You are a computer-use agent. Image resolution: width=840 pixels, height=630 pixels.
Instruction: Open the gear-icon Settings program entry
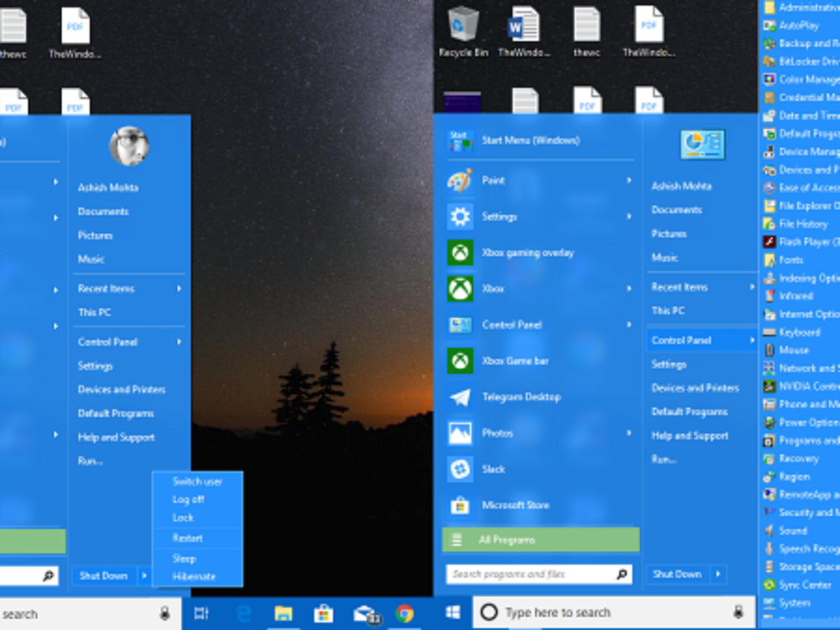(539, 217)
